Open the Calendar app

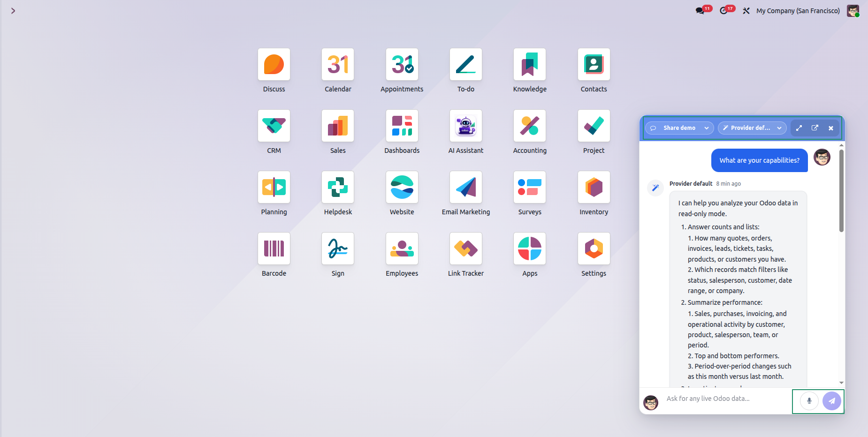[x=338, y=64]
